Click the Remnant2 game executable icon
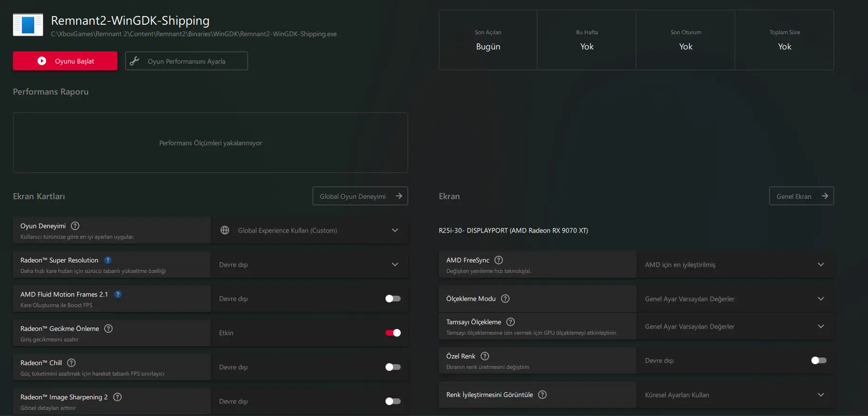Screen dimensions: 868x416 click(28, 25)
